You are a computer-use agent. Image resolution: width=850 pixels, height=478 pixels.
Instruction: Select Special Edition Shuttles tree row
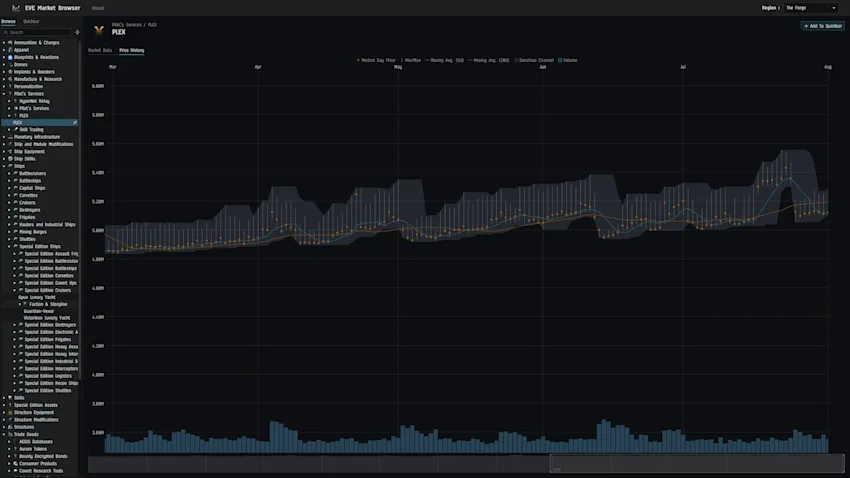pyautogui.click(x=48, y=391)
